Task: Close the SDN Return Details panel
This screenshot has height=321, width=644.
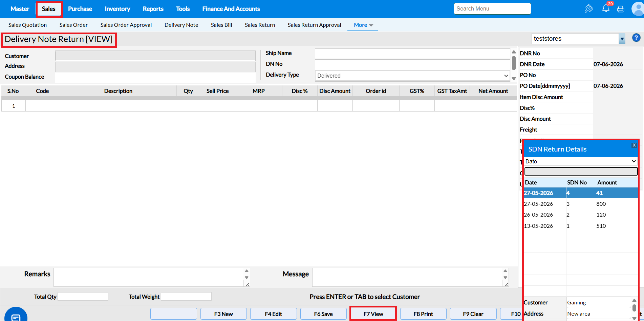Action: click(634, 145)
